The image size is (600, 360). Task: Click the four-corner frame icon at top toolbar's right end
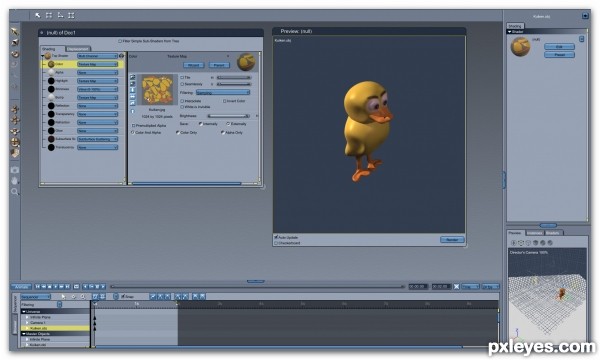point(71,15)
